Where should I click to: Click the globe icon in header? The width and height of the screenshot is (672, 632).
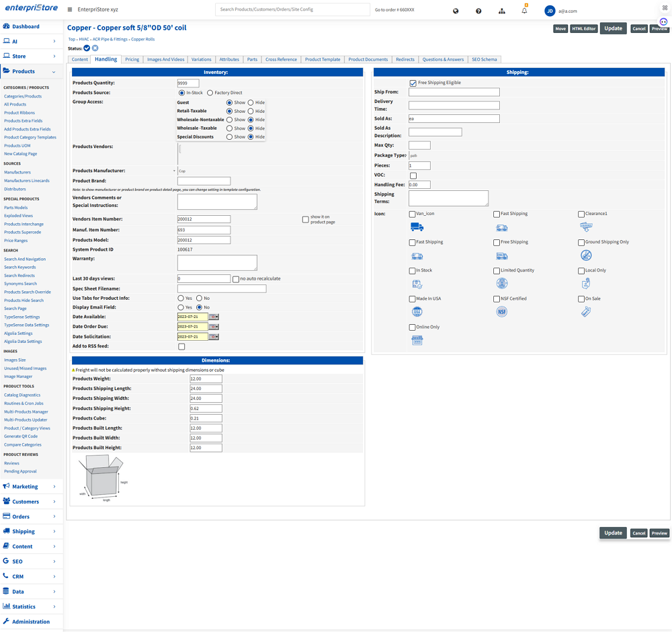(456, 11)
